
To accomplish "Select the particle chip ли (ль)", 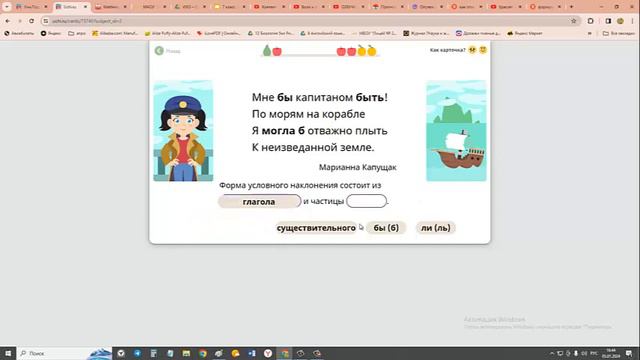I will 436,228.
